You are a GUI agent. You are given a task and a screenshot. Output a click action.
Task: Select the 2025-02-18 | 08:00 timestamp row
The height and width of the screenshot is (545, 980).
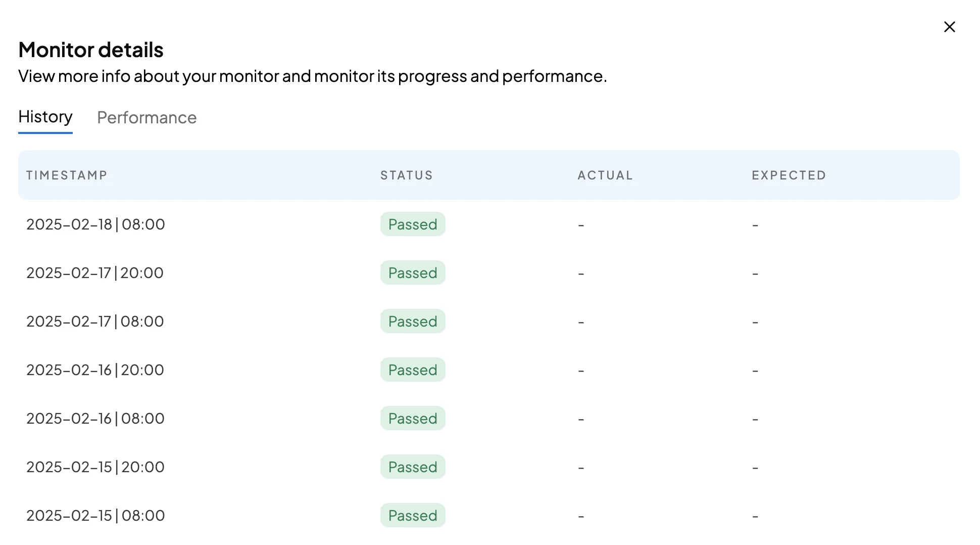coord(95,224)
